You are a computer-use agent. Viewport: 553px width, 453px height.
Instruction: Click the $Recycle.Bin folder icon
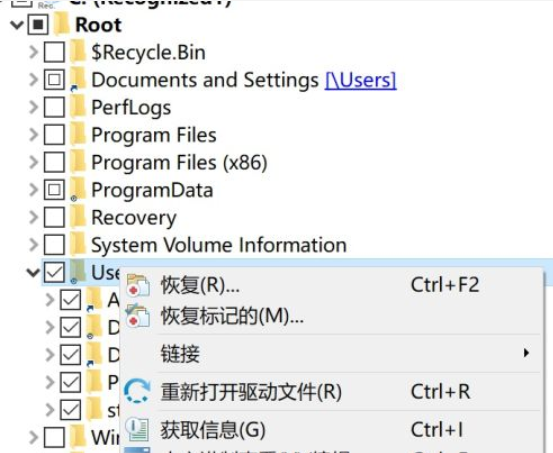click(78, 52)
